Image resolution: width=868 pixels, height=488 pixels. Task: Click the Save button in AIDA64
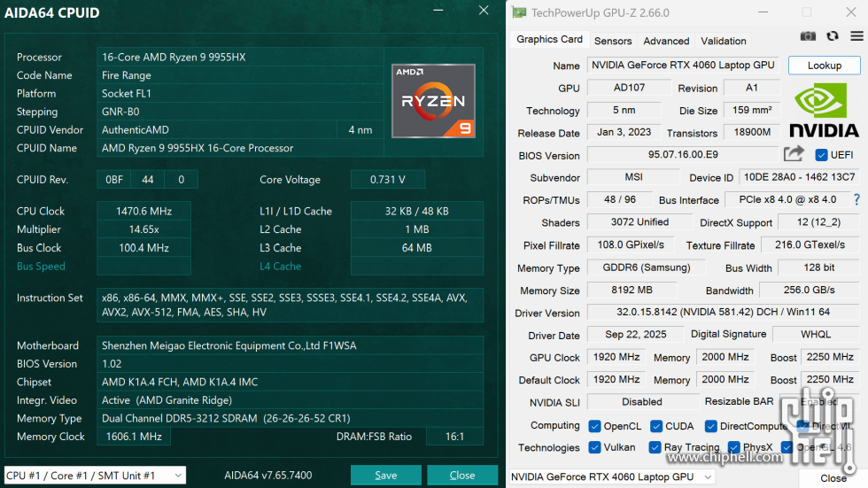click(385, 476)
